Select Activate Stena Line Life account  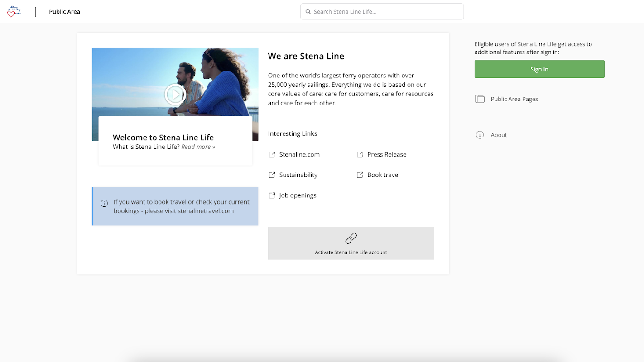351,252
